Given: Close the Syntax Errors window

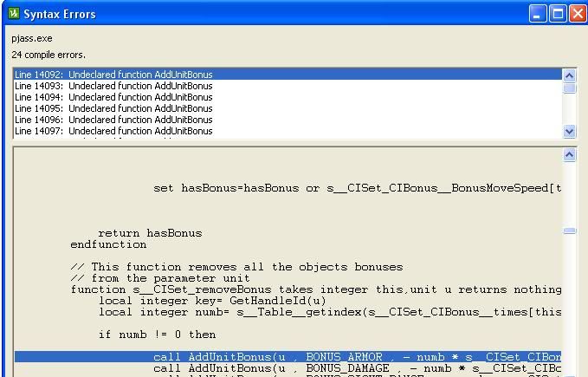Looking at the screenshot, I should [x=578, y=14].
